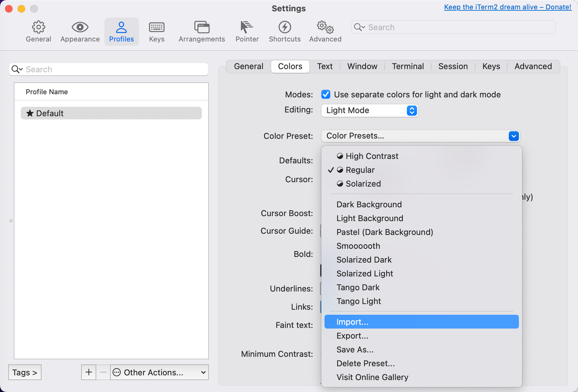Click the plus icon to add profile
Screen dimensions: 578x392
point(89,372)
